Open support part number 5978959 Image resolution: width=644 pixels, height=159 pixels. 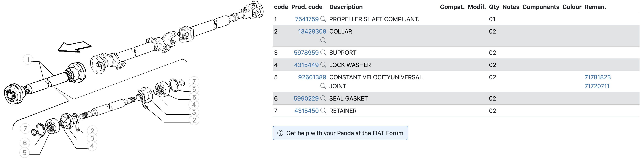pos(306,53)
